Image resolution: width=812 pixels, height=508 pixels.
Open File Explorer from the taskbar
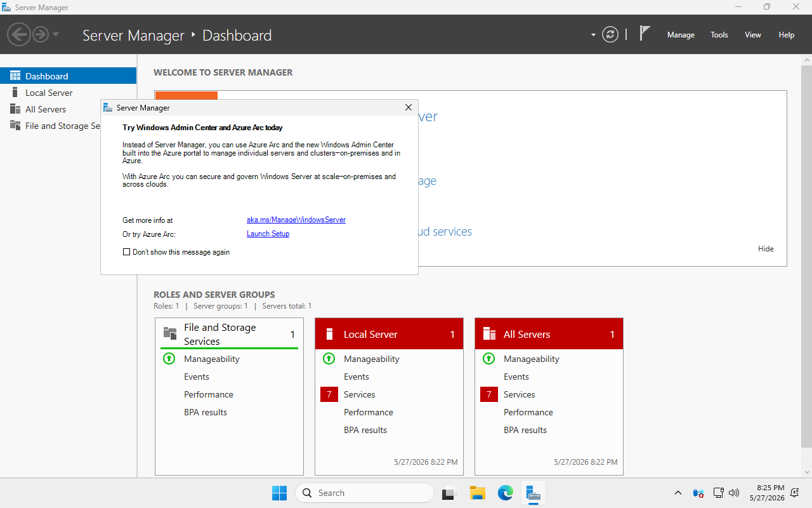[478, 493]
